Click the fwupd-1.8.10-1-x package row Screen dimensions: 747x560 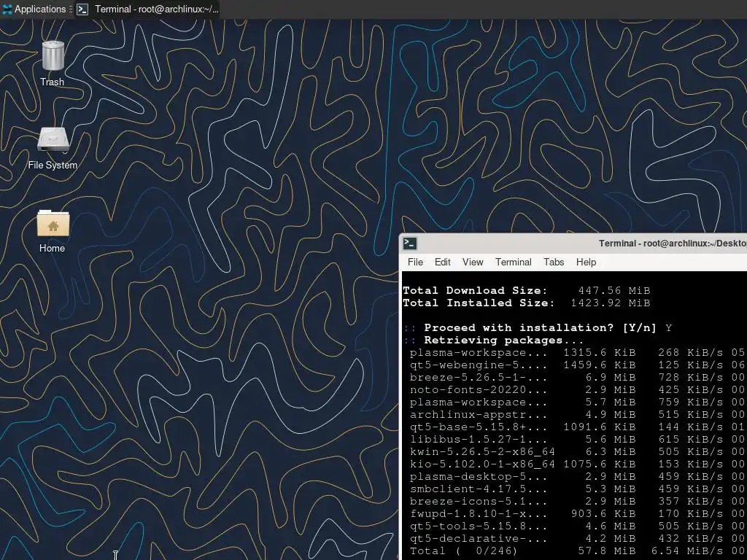click(577, 513)
